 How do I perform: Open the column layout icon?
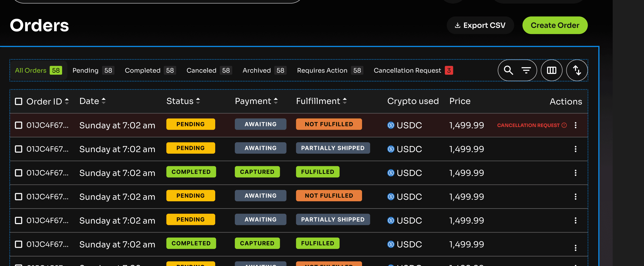click(551, 70)
